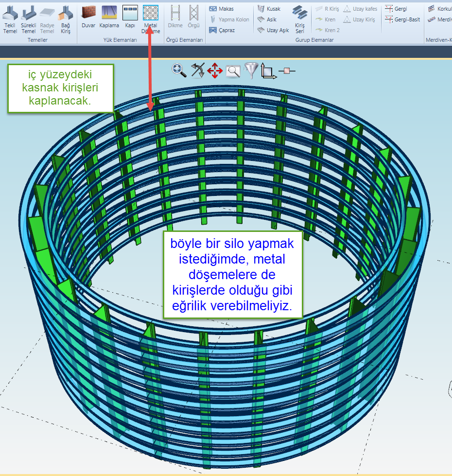This screenshot has height=476, width=452.
Task: Select the Duvar wall element
Action: coord(88,18)
